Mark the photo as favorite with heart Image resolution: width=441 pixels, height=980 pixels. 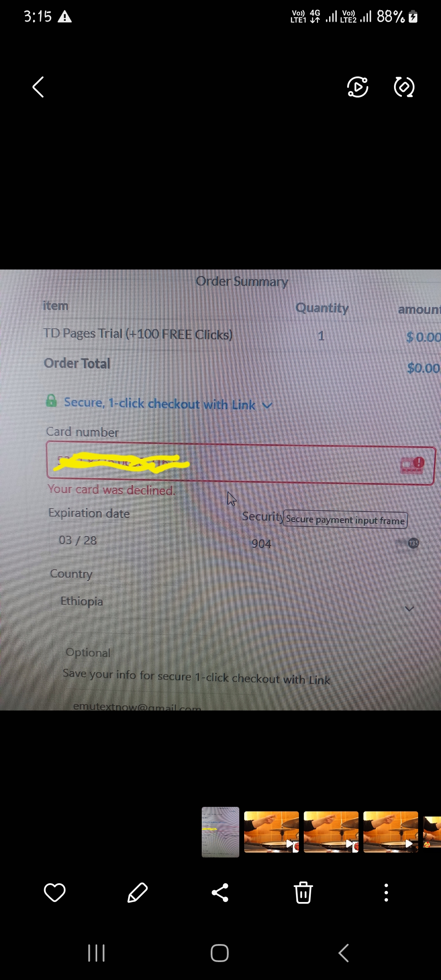(55, 892)
